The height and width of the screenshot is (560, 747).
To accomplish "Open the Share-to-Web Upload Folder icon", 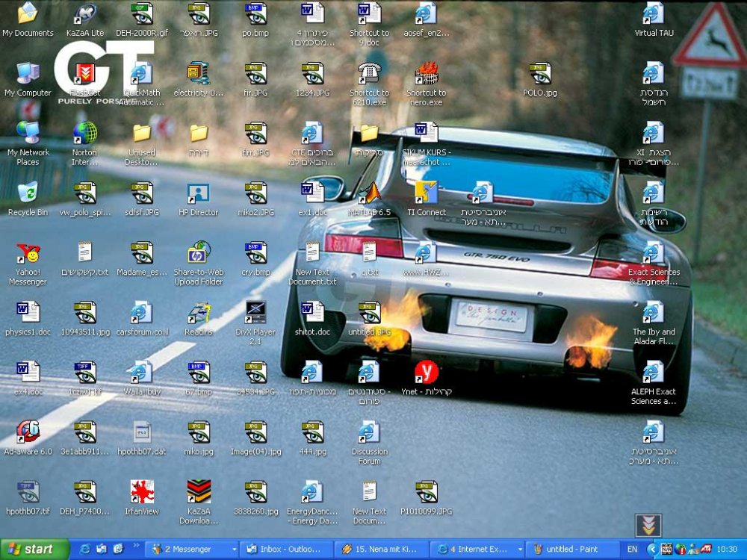I will click(x=198, y=252).
